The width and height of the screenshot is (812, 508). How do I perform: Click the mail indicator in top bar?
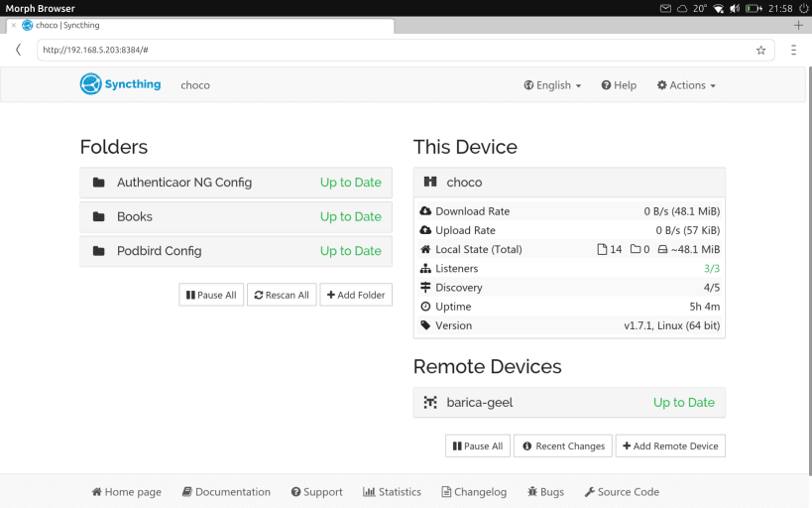[666, 8]
